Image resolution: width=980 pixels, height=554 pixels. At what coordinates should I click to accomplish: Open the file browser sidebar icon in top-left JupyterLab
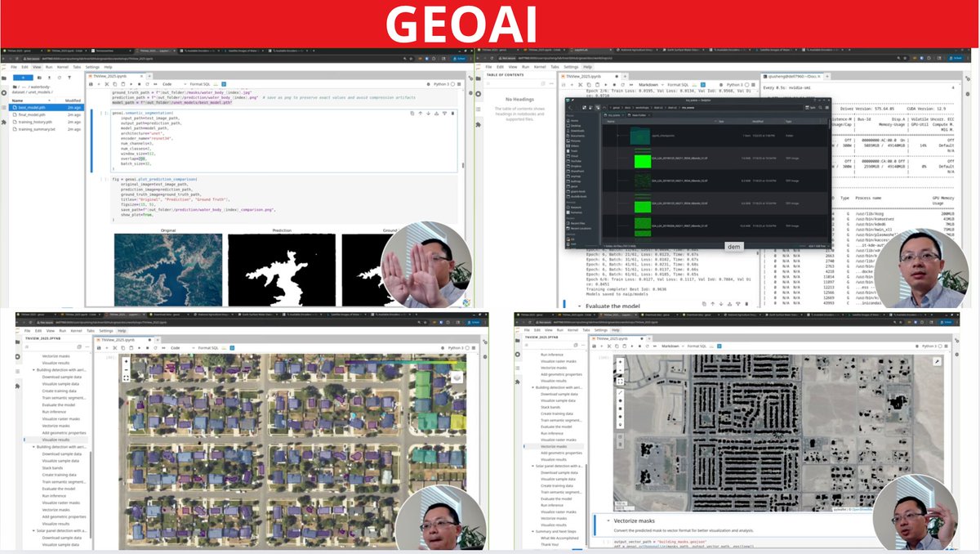4,78
